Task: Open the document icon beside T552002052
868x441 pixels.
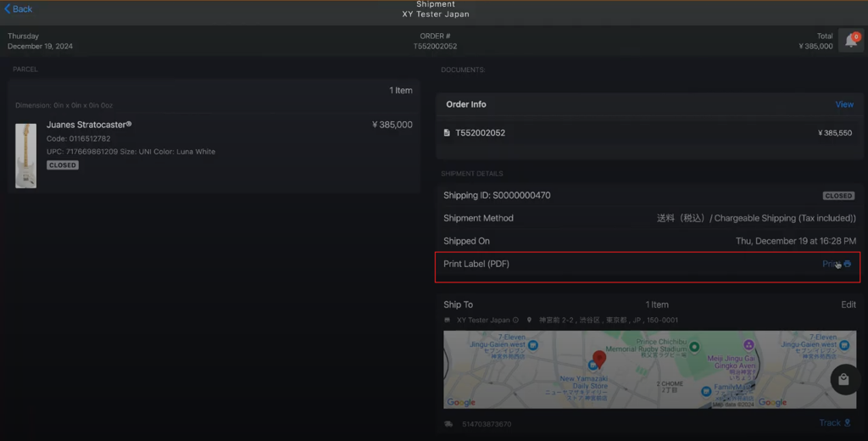Action: [447, 133]
